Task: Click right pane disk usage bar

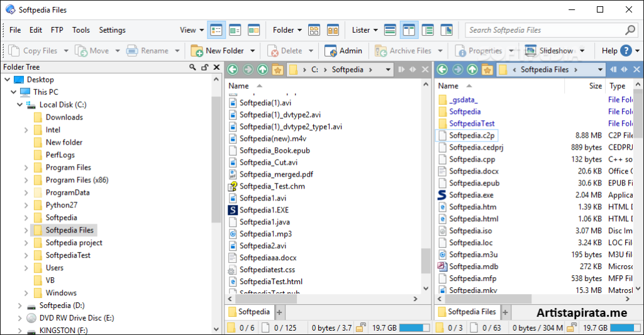Action: (625, 327)
